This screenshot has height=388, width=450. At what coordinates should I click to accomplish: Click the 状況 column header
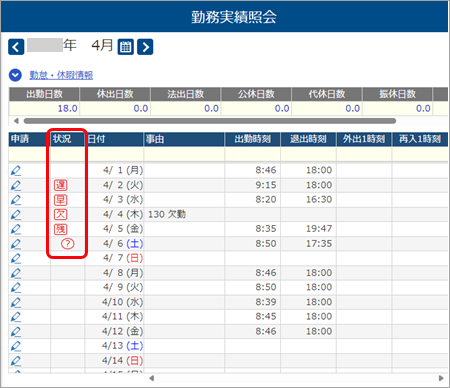click(x=67, y=139)
